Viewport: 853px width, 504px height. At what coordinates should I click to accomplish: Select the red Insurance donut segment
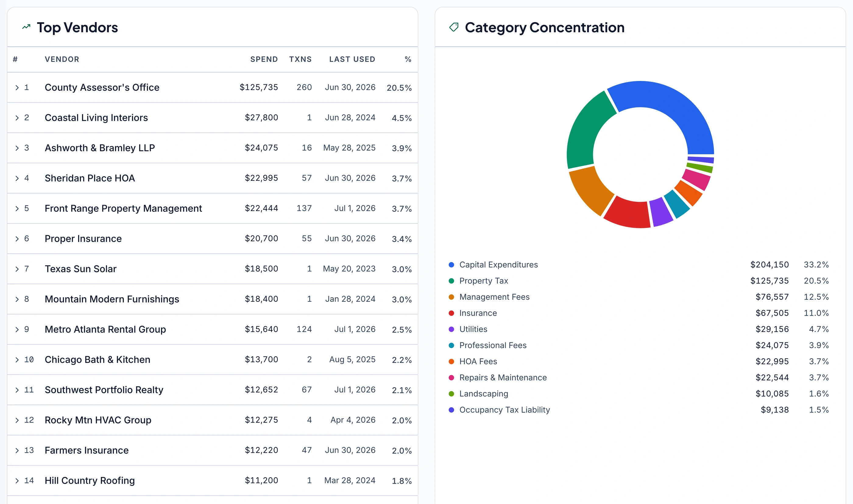[628, 213]
